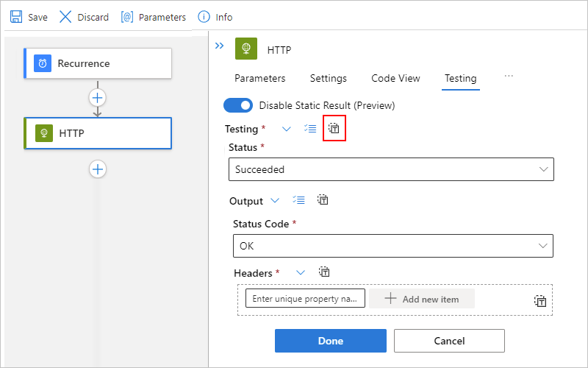
Task: Open the Status Code dropdown
Action: 391,246
